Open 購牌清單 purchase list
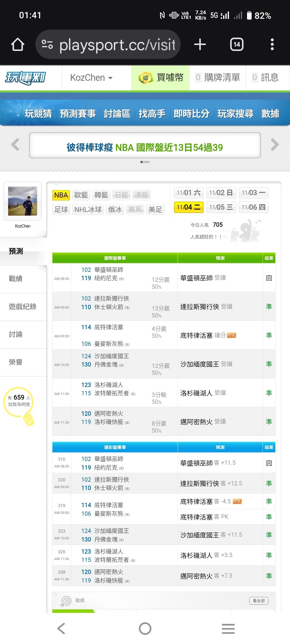290x644 pixels. [x=218, y=78]
